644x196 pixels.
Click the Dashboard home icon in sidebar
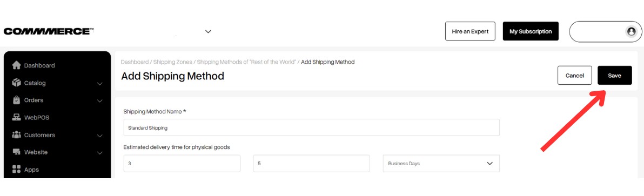[x=16, y=66]
